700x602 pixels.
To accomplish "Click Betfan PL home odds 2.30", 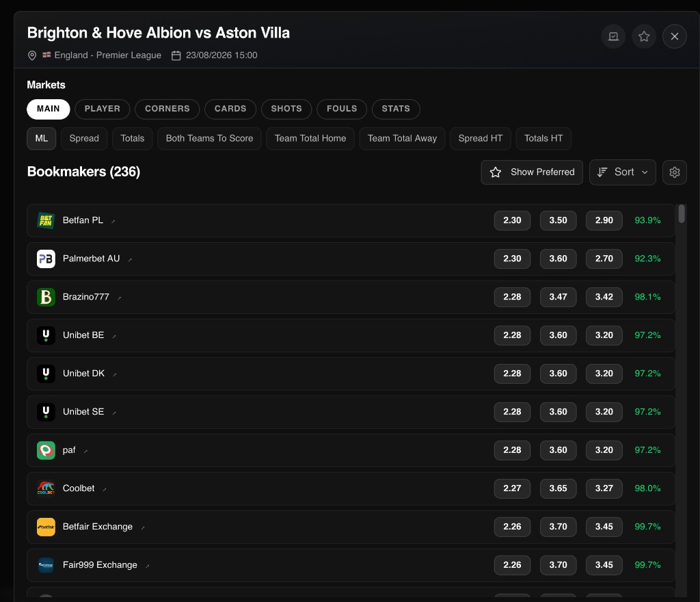I will [512, 220].
